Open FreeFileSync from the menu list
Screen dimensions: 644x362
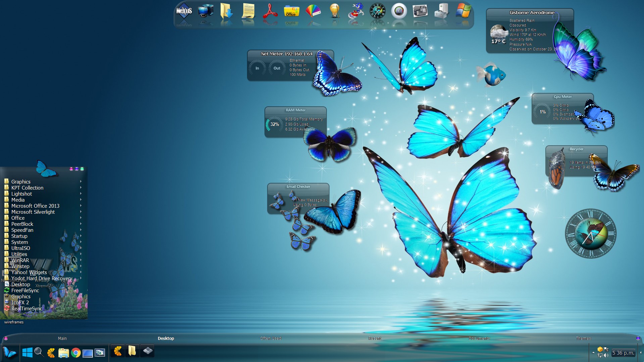pos(25,291)
